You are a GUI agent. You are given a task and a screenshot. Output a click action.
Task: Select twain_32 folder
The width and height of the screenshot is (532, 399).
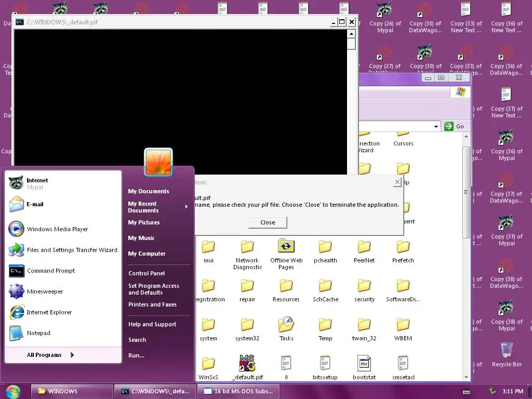tap(364, 330)
